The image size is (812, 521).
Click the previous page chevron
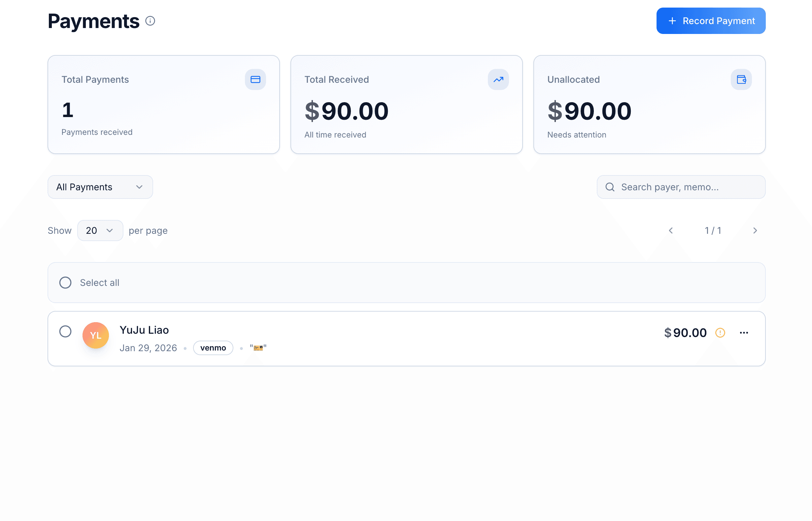(671, 230)
